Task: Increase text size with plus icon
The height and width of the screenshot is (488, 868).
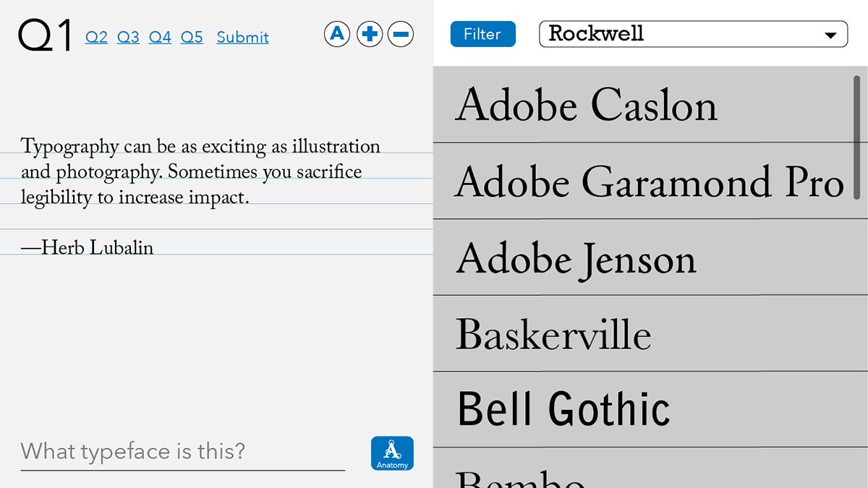Action: (369, 34)
